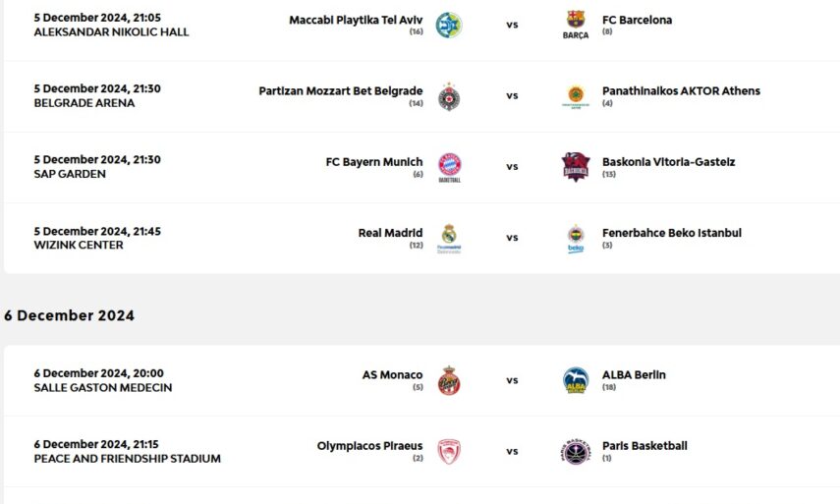Click the Olympiacos Piraeus team logo

coord(449,451)
